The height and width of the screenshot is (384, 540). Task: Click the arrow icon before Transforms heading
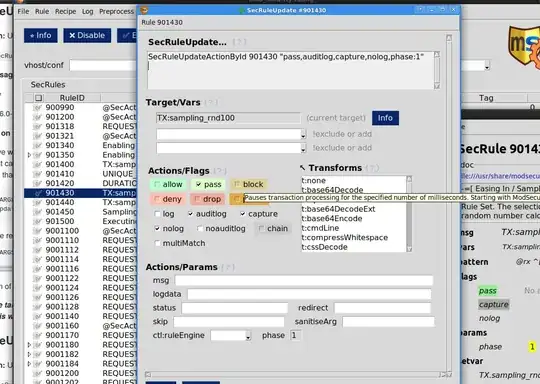(302, 168)
